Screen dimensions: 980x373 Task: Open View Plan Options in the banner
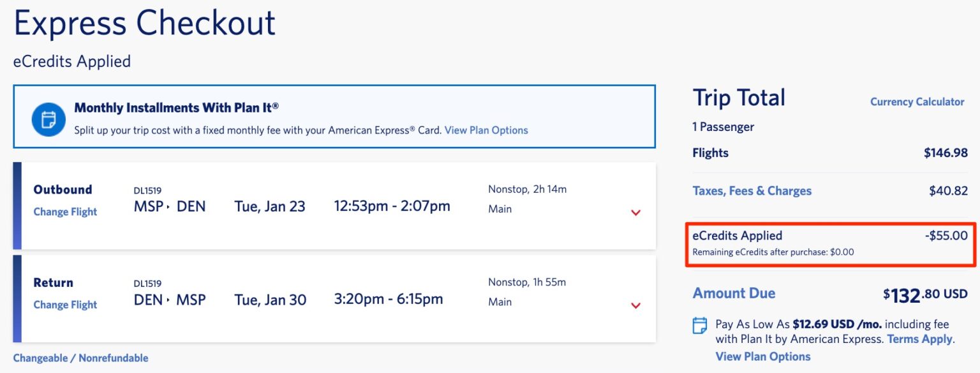pos(486,130)
